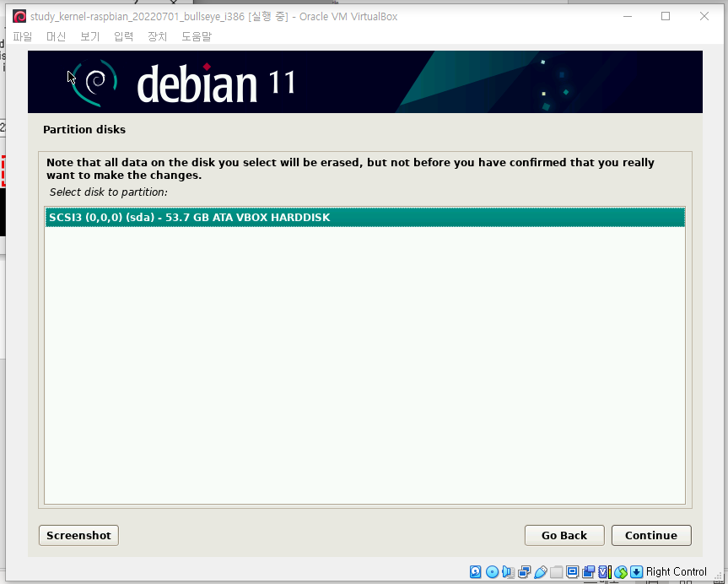Screen dimensions: 728x584
Task: Click the optical drive status icon
Action: 491,571
